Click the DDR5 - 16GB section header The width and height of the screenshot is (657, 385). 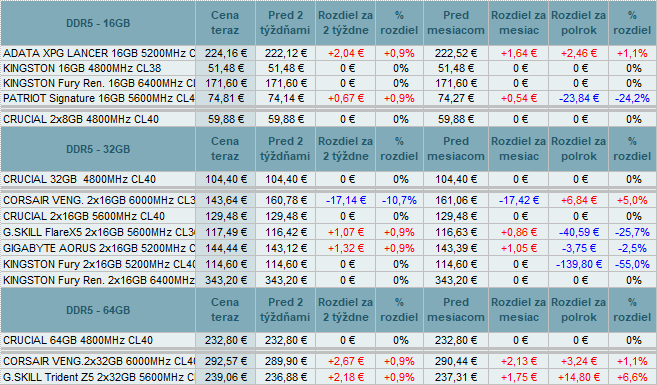(98, 23)
